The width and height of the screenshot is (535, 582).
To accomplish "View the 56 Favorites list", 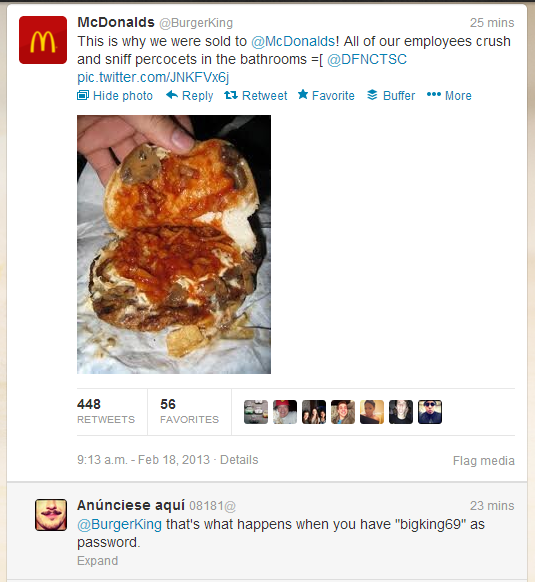I will pos(189,411).
